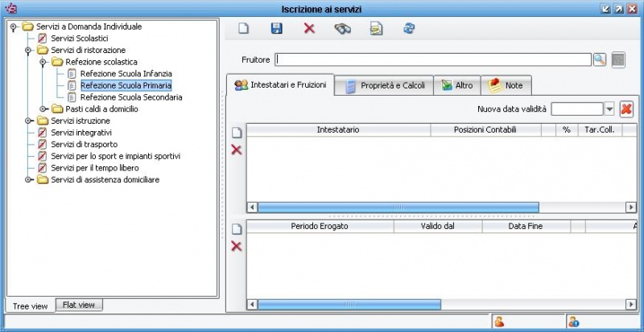This screenshot has height=332, width=644.
Task: Select Servizi di trasporto tree item
Action: [x=85, y=145]
